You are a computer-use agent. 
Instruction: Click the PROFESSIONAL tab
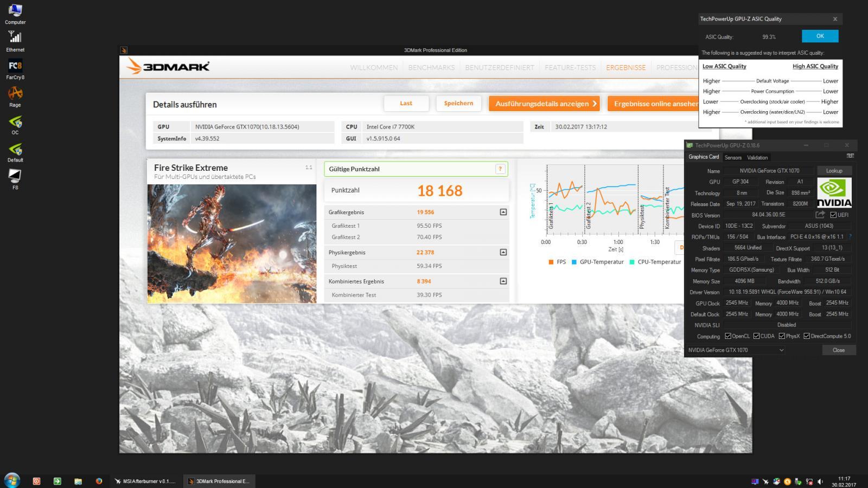click(676, 68)
